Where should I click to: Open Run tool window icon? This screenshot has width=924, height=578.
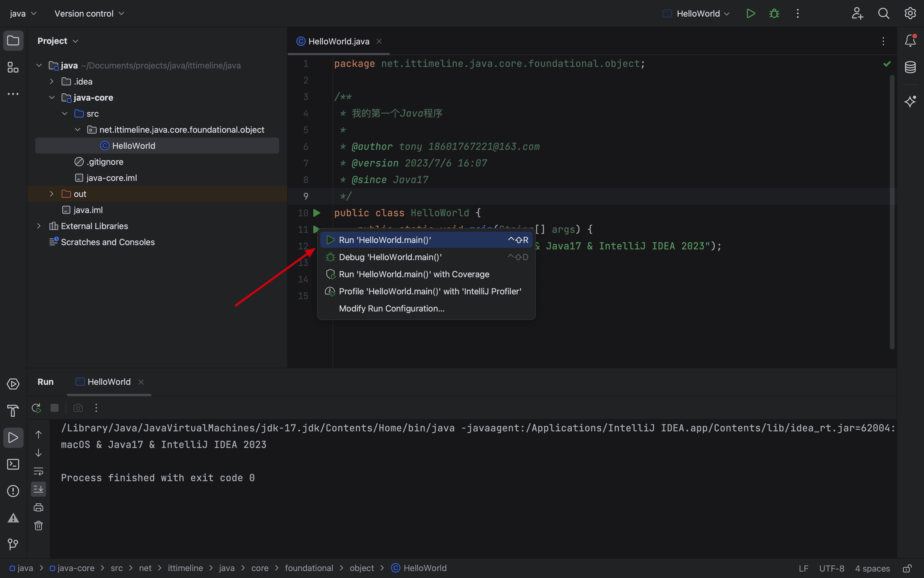(13, 437)
